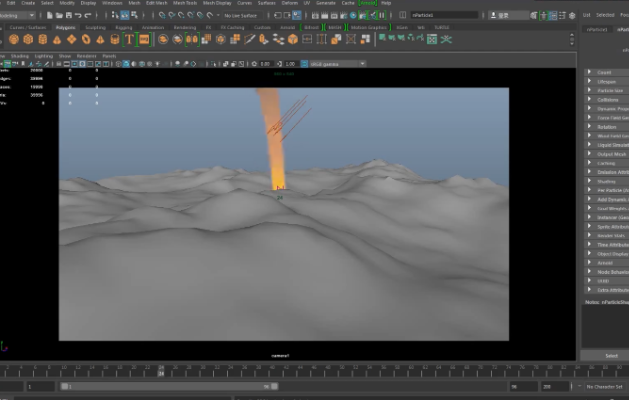Viewport: 629px width, 400px height.
Task: Create a polygon cone from the shelf
Action: (57, 39)
